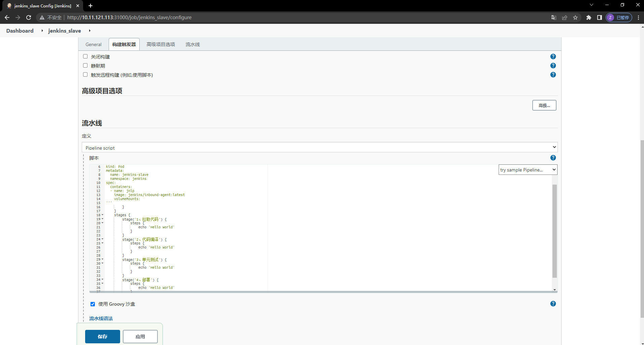Click code line stage('1、拉取代码')
The width and height of the screenshot is (644, 345).
(x=144, y=219)
